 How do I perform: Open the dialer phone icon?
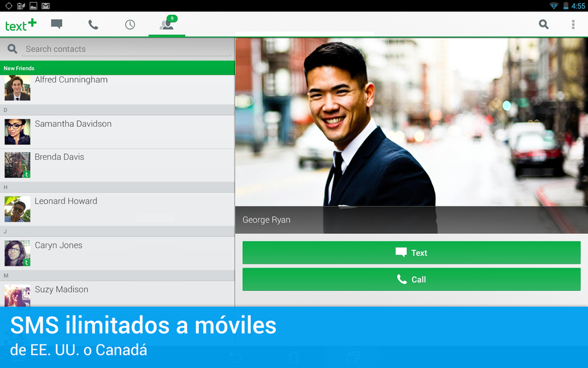pos(93,25)
